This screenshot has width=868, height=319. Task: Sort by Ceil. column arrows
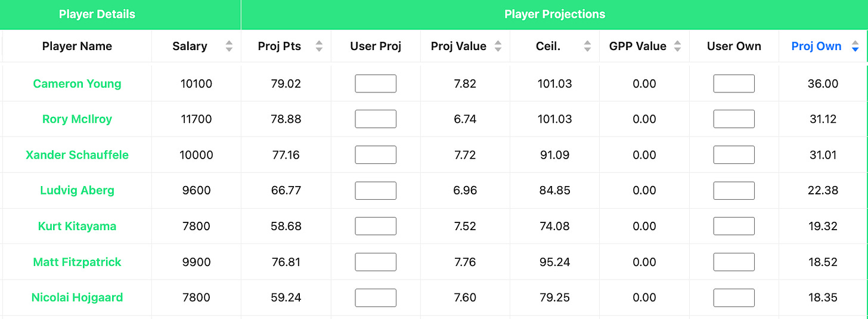coord(587,47)
